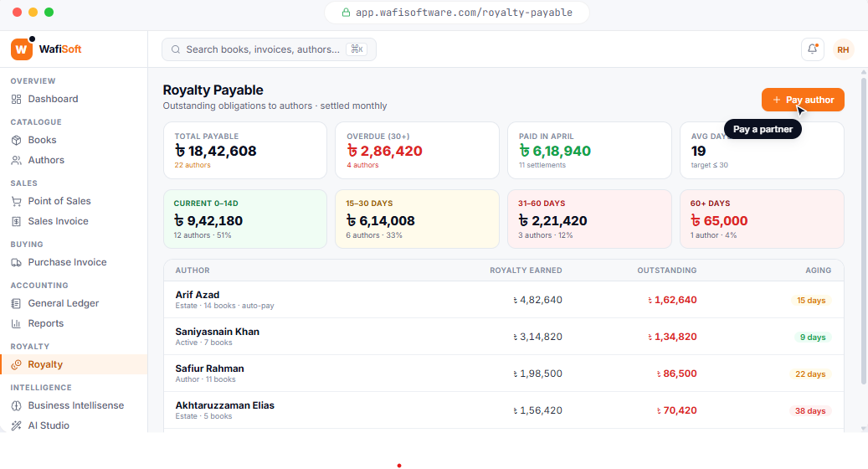The height and width of the screenshot is (469, 868).
Task: Click the Authors people icon
Action: (16, 160)
